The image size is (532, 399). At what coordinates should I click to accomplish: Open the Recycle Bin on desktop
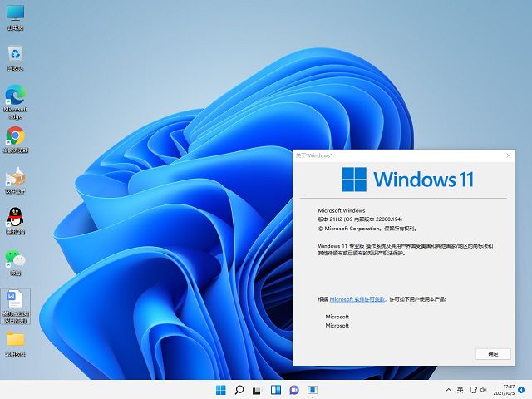pos(15,55)
